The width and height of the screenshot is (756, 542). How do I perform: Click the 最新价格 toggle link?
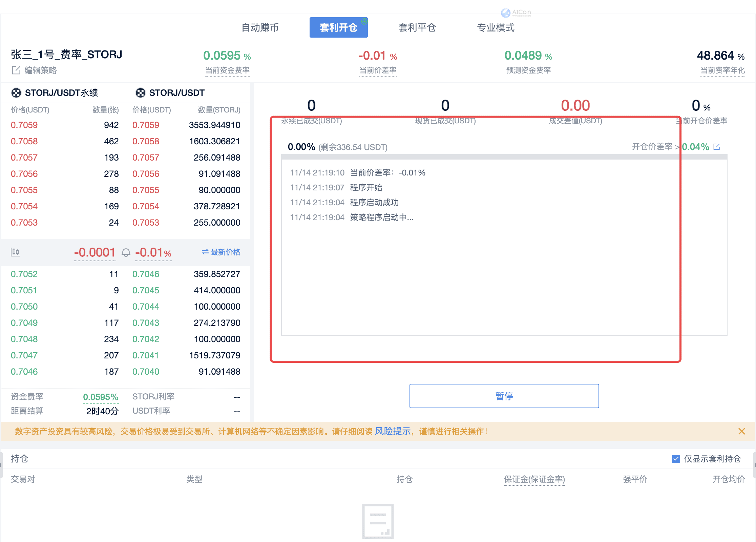tap(225, 252)
